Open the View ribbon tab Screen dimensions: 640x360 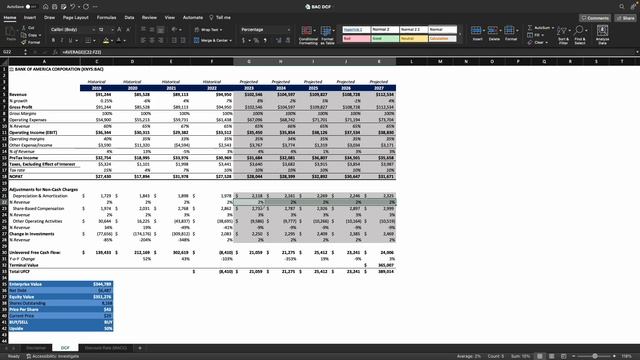170,18
